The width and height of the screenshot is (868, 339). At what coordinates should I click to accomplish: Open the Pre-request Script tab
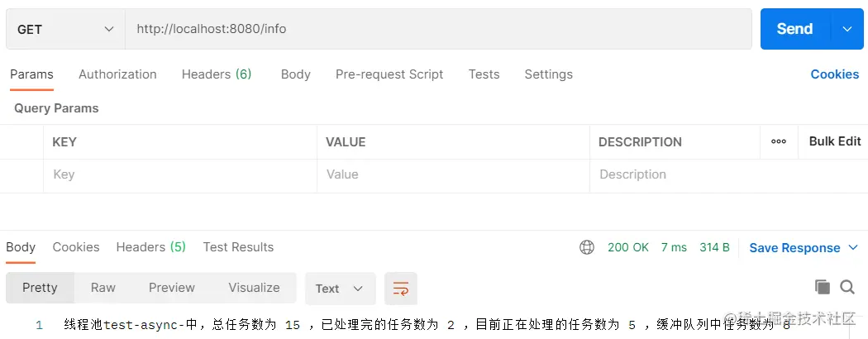[x=389, y=74]
